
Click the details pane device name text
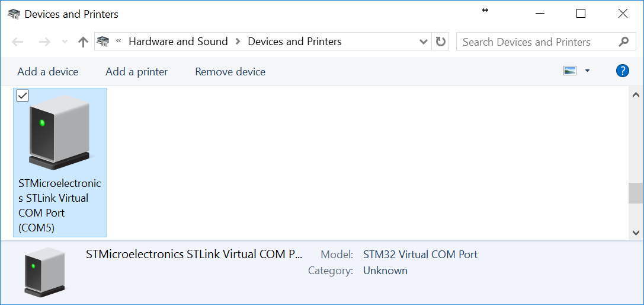coord(194,255)
